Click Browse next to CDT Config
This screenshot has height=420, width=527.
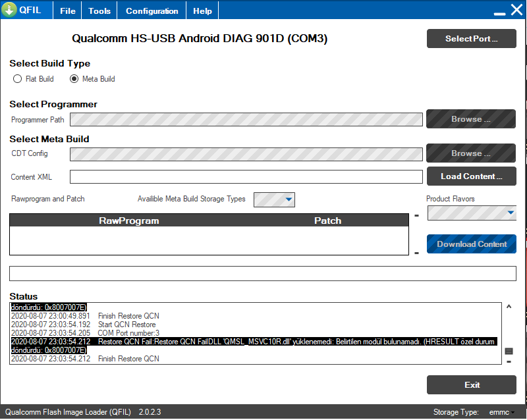tap(471, 153)
